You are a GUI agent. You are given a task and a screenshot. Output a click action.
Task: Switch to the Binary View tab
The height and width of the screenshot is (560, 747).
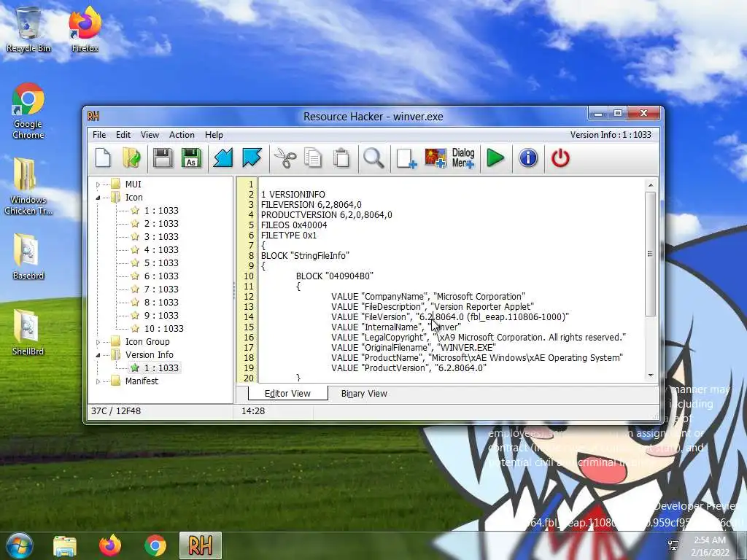coord(364,393)
